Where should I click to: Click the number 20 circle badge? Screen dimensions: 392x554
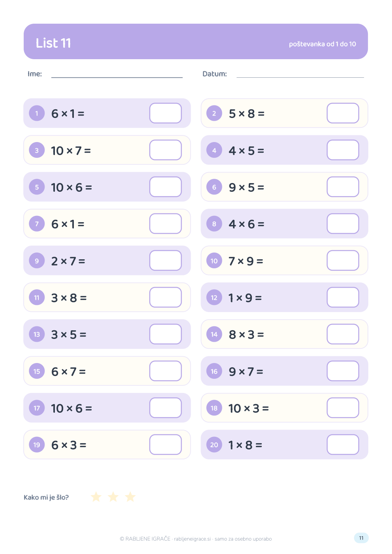(x=214, y=445)
